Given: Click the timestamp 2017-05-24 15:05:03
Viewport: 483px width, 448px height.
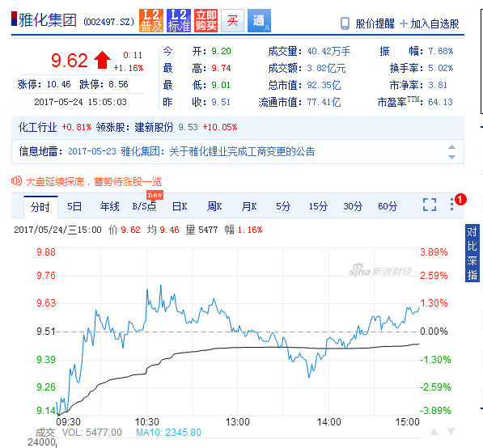Looking at the screenshot, I should (80, 102).
